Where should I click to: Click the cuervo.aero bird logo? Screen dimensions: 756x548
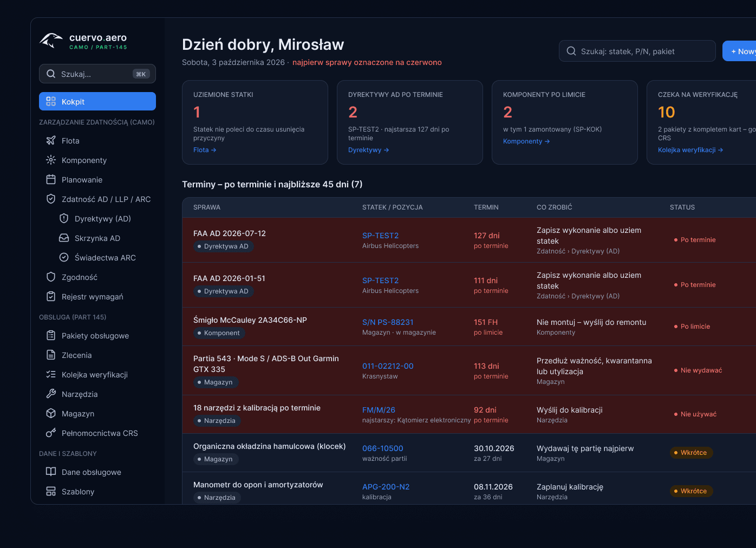(51, 41)
